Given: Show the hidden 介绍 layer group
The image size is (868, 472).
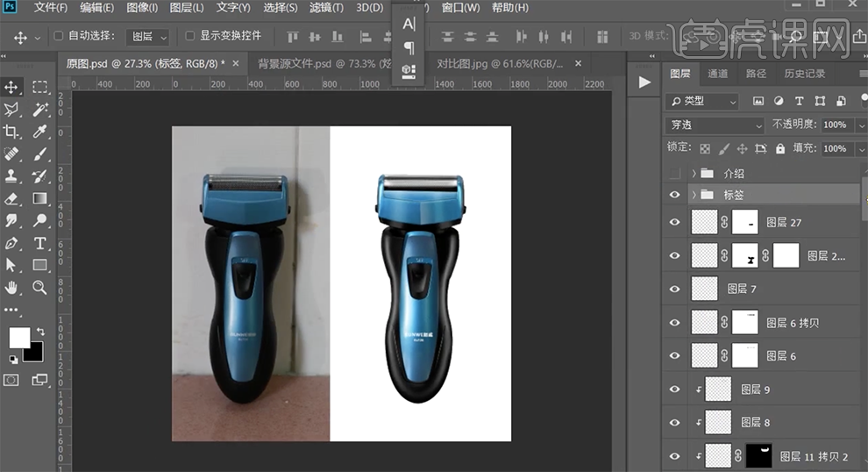Looking at the screenshot, I should coord(674,174).
